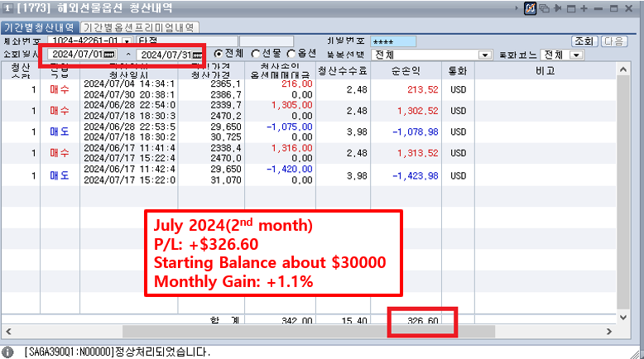Click the 비고 column header

tap(545, 70)
